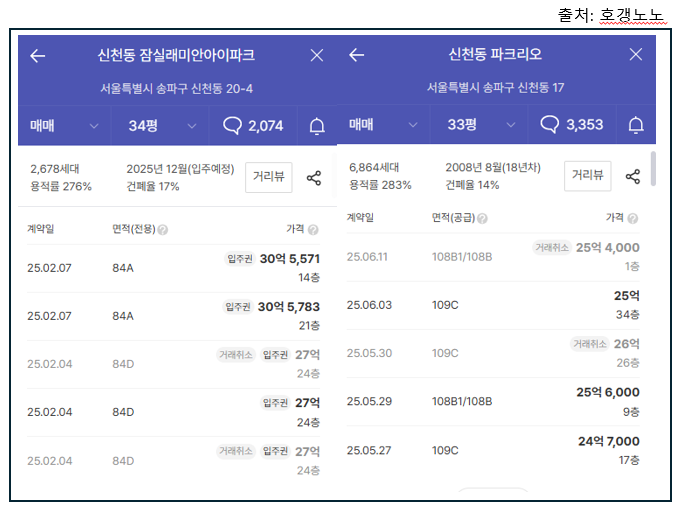
Task: Click 계약일 column header in 파크리오
Action: 360,218
